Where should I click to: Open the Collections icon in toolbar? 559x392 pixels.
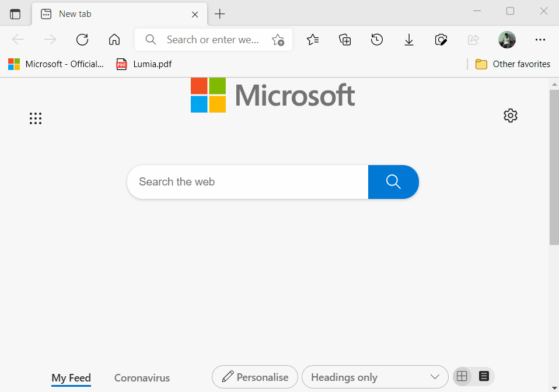click(x=344, y=40)
